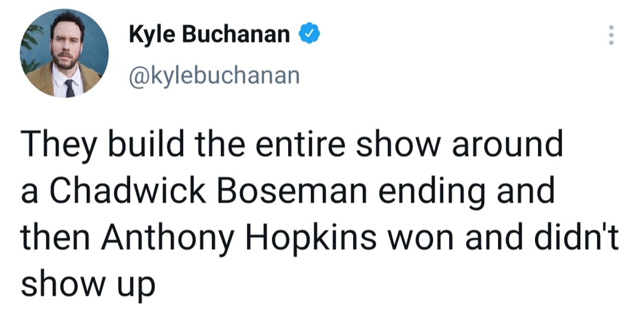Click the display name Kyle Buchanan
Screen dimensions: 644x313
coord(209,34)
